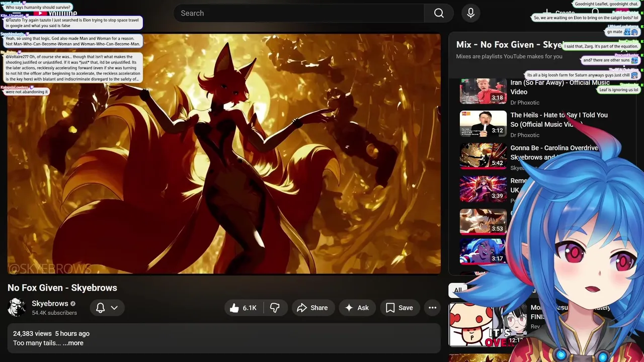Click 24,383 views 5 hours ago text
644x362 pixels.
click(x=51, y=333)
